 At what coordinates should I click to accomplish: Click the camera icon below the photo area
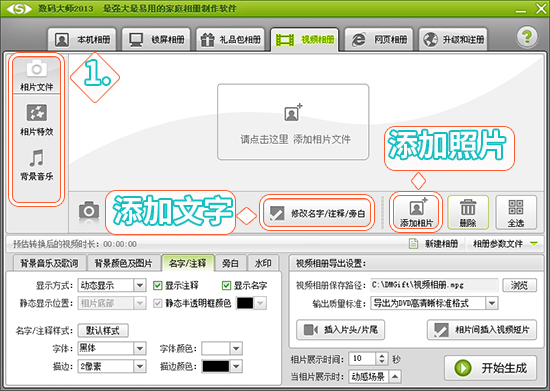tap(89, 211)
